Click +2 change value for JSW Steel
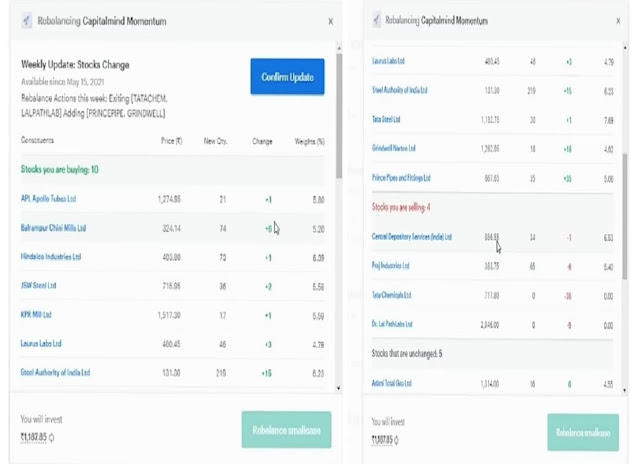640x464 pixels. coord(268,286)
